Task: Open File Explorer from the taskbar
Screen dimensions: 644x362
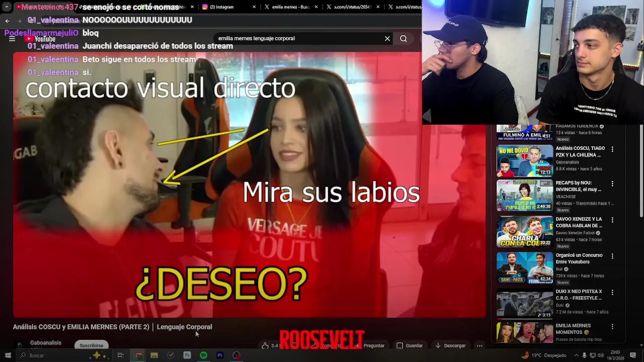Action: 154,355
